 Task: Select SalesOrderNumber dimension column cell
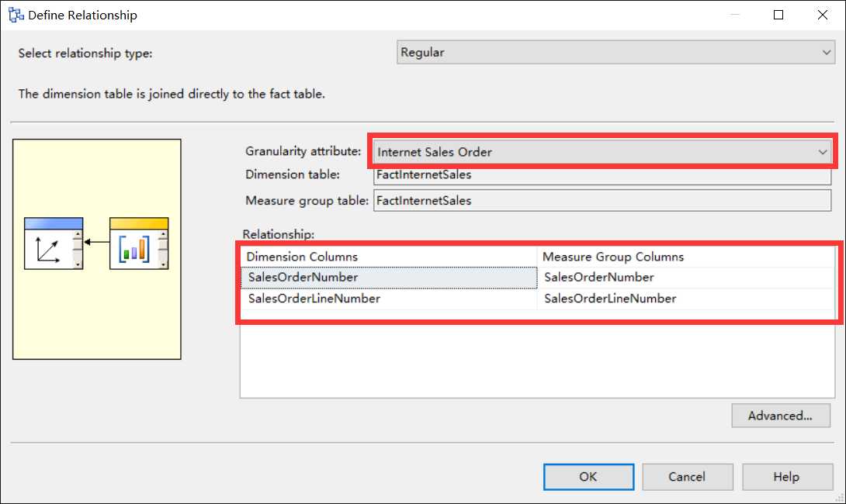389,277
